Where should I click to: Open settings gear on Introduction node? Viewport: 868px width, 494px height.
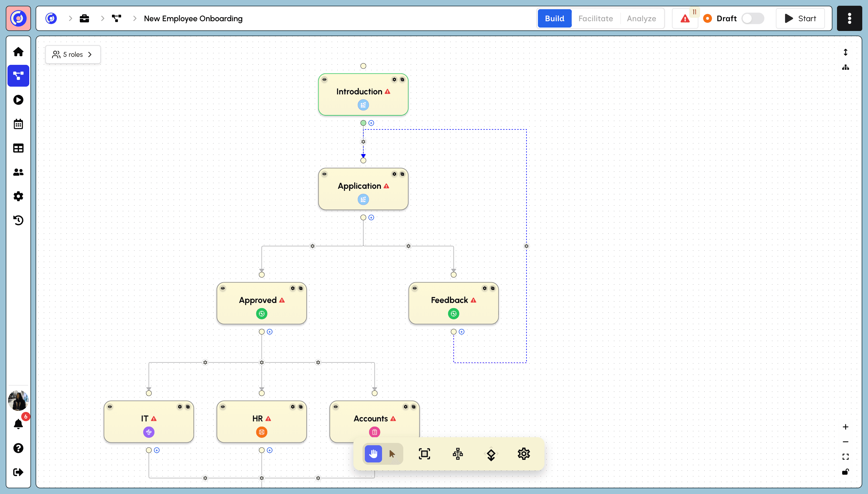point(394,80)
